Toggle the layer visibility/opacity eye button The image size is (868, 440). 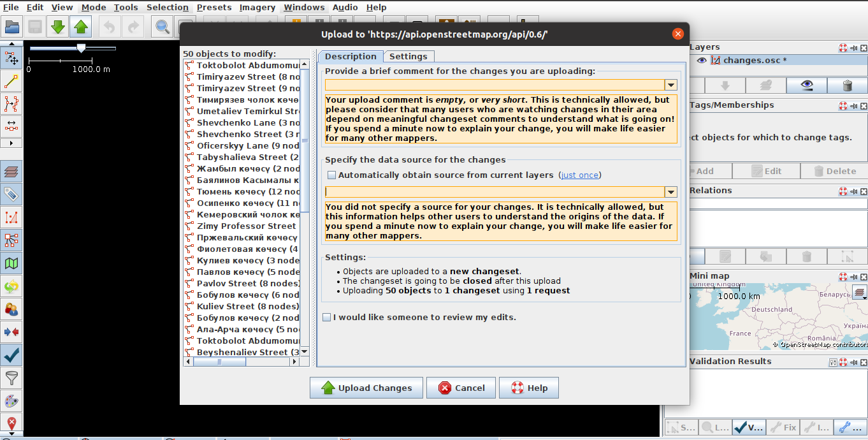[x=807, y=85]
